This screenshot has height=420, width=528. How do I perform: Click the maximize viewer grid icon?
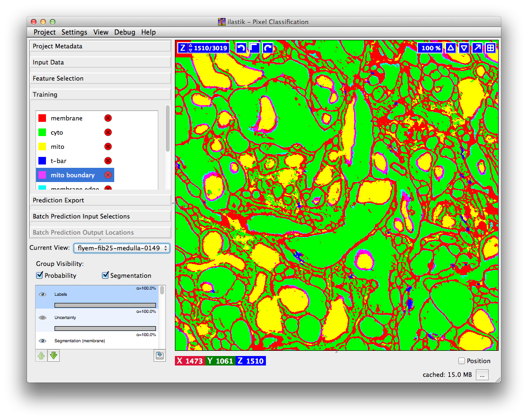point(491,48)
